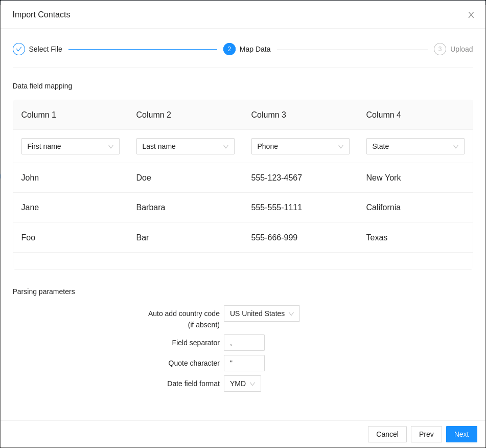Go back with the Prev button
486x448 pixels.
(426, 434)
